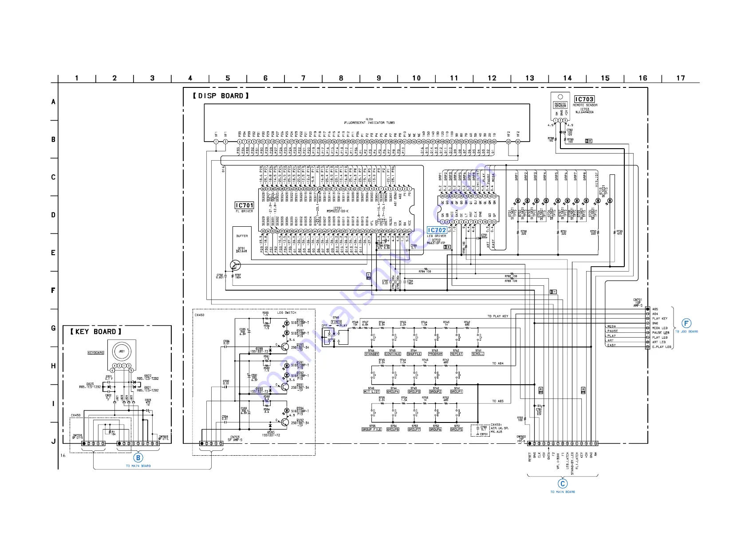Click the boxed IC701 FL driver label
Viewport: 745px width, 560px height.
point(244,205)
